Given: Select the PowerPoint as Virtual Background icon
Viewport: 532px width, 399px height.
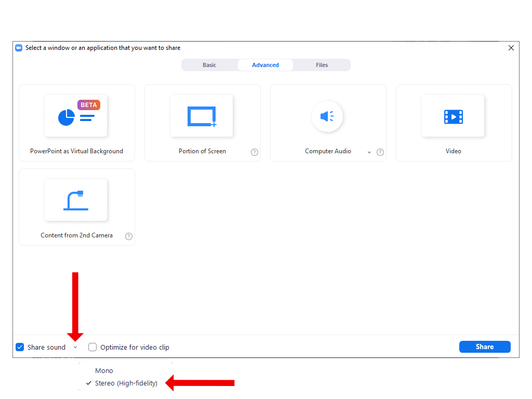Looking at the screenshot, I should coord(76,116).
